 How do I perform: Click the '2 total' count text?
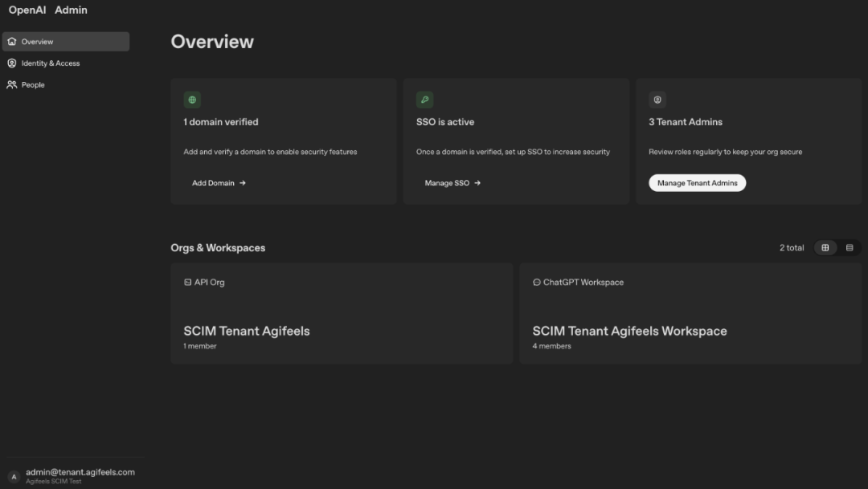[792, 248]
